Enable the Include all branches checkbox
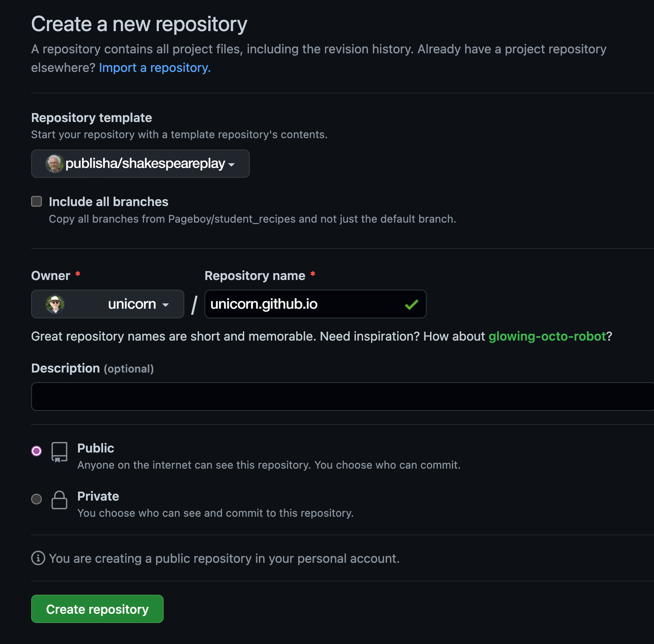Screen dimensions: 654x644 (x=37, y=201)
